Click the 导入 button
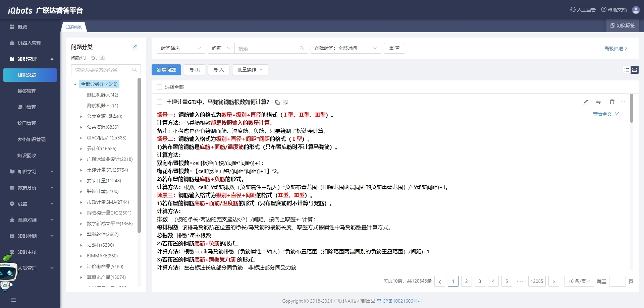The height and width of the screenshot is (308, 644). tap(219, 70)
